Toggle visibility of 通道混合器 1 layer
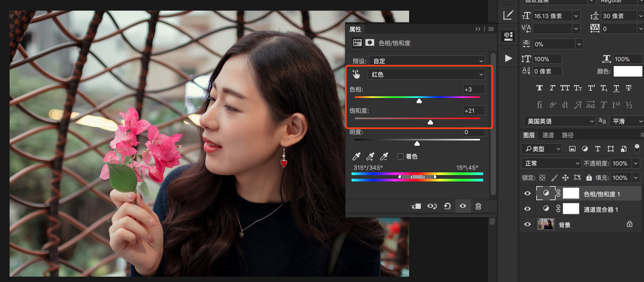Image resolution: width=644 pixels, height=282 pixels. 527,209
